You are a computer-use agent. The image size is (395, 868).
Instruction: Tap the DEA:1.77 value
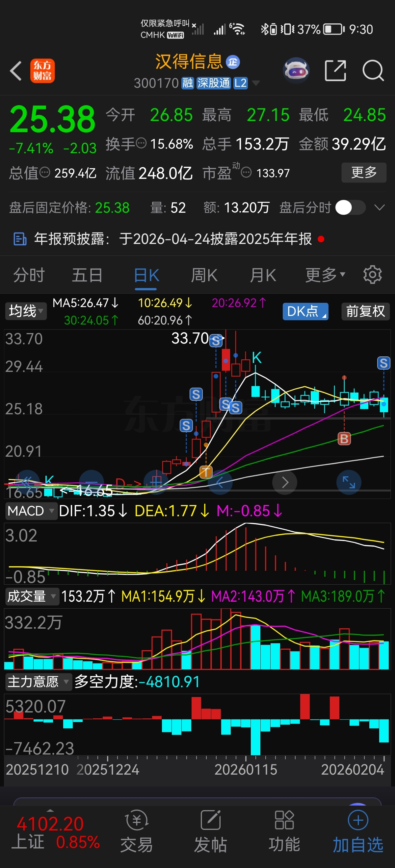click(172, 511)
